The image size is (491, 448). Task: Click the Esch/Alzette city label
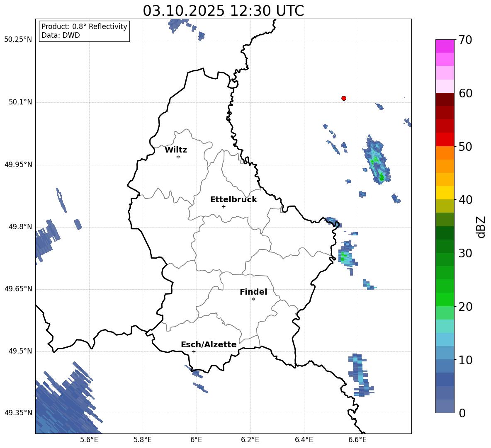pos(209,344)
